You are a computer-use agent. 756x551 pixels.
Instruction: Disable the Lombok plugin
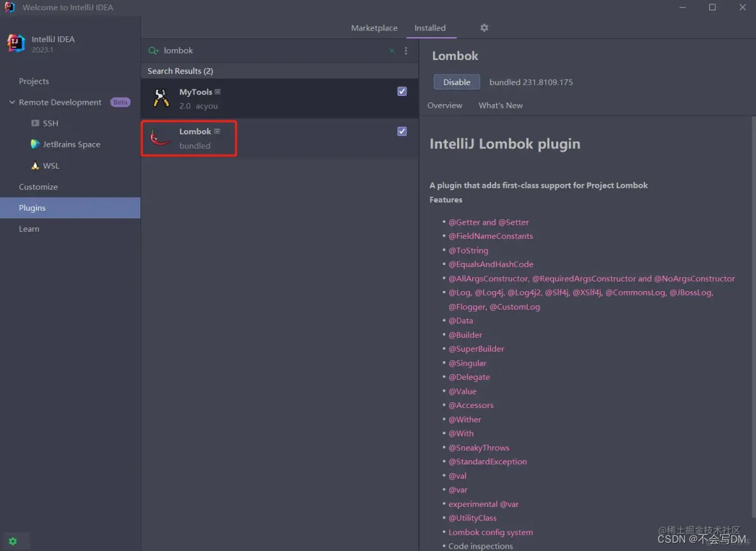(457, 82)
